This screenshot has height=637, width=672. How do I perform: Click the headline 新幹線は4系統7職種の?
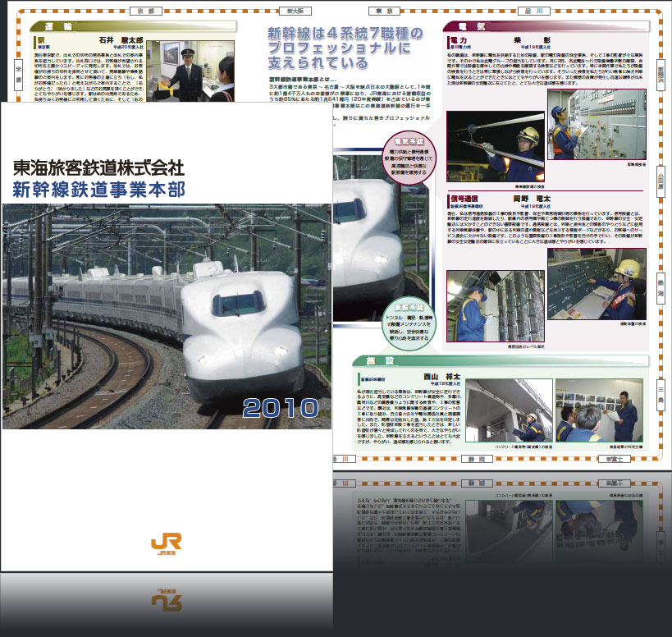(345, 33)
